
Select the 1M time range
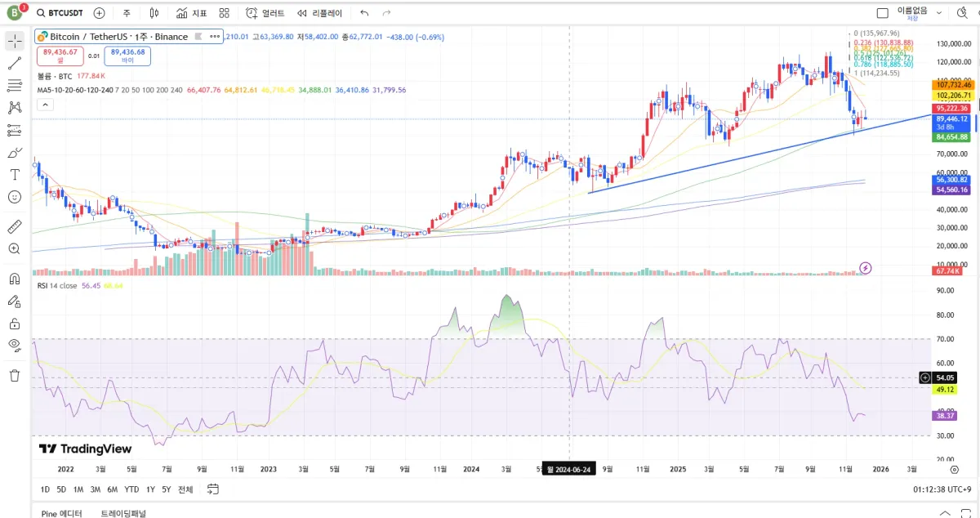coord(78,489)
